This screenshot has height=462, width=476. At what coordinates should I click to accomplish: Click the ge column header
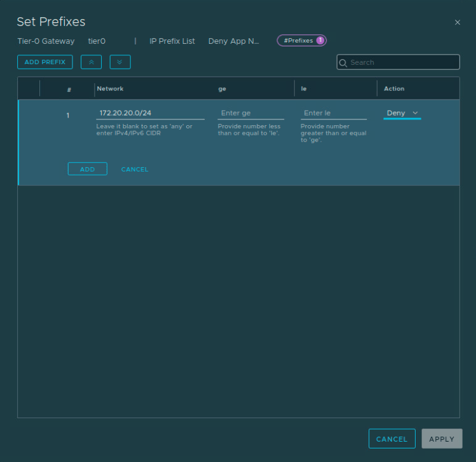click(222, 89)
